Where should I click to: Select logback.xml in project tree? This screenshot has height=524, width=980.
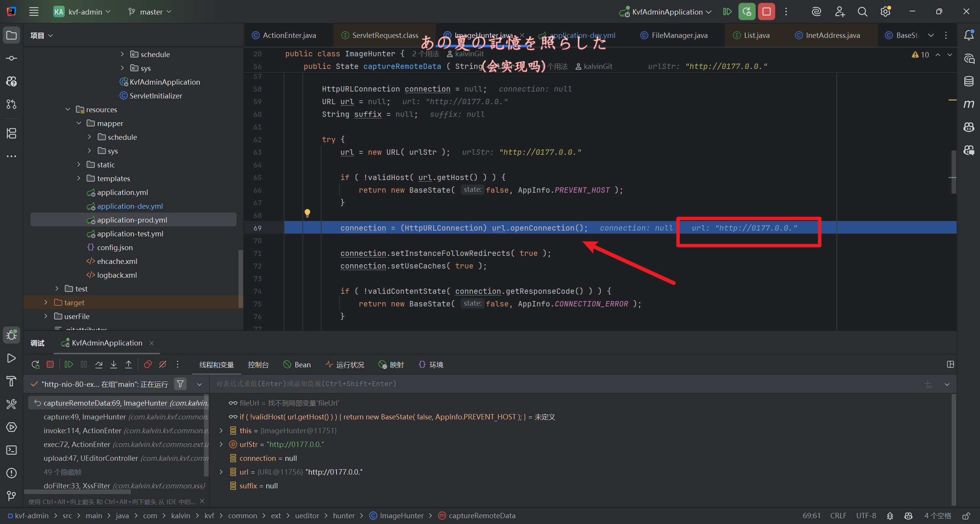point(117,275)
